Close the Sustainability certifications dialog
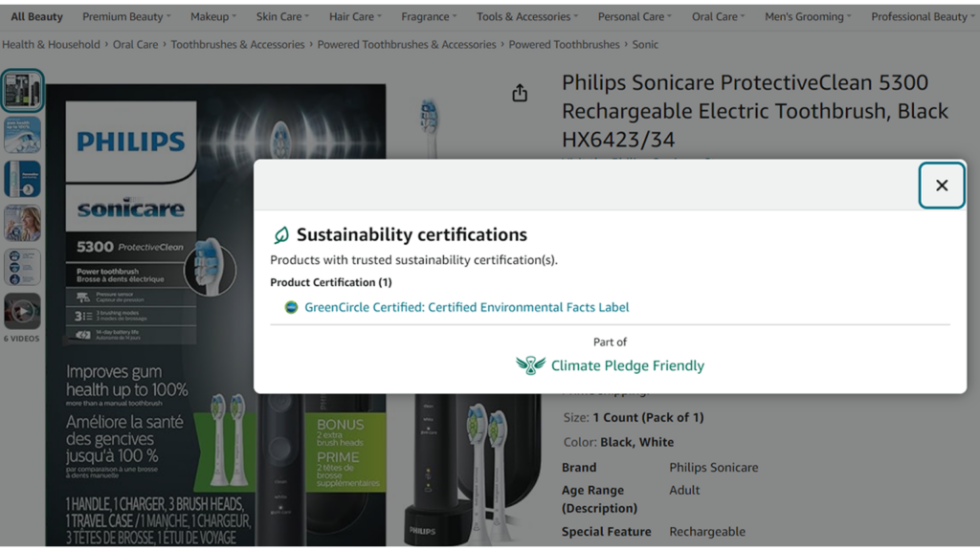The width and height of the screenshot is (980, 551). tap(942, 186)
